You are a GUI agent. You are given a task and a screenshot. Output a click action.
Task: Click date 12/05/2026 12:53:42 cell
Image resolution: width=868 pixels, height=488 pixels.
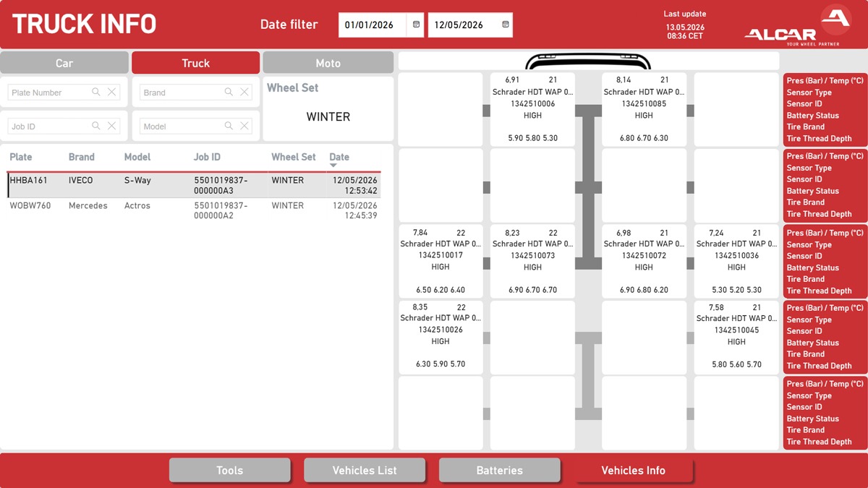(x=355, y=185)
